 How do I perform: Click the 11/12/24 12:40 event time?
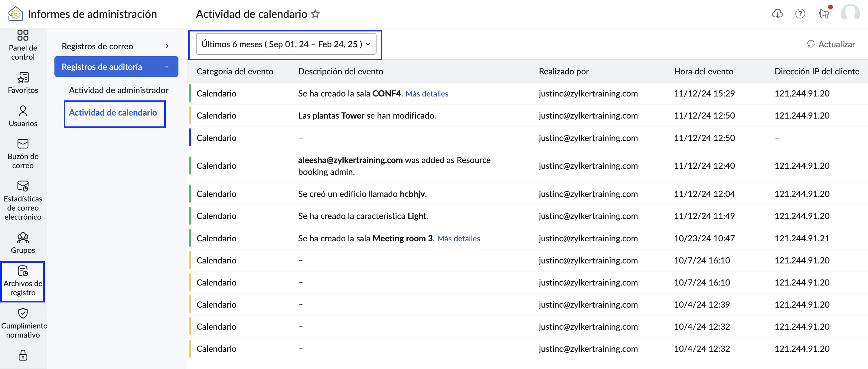pos(704,166)
